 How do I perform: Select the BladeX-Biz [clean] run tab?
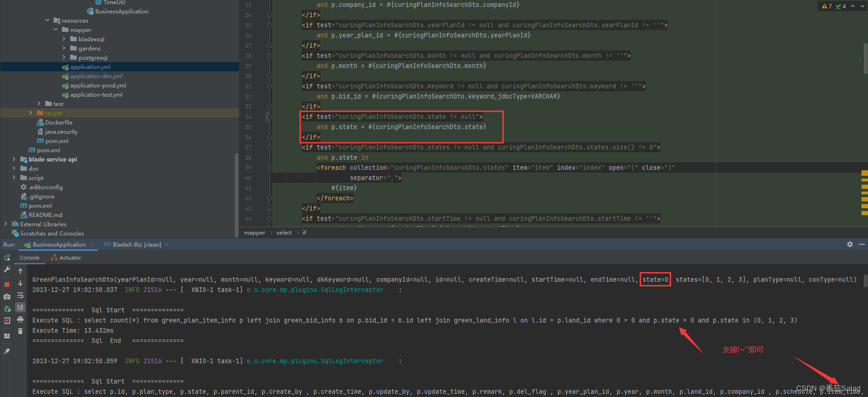pos(132,244)
